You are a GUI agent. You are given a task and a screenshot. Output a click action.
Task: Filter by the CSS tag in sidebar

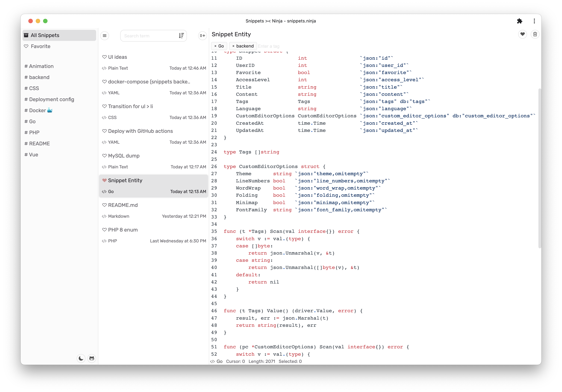[x=31, y=88]
